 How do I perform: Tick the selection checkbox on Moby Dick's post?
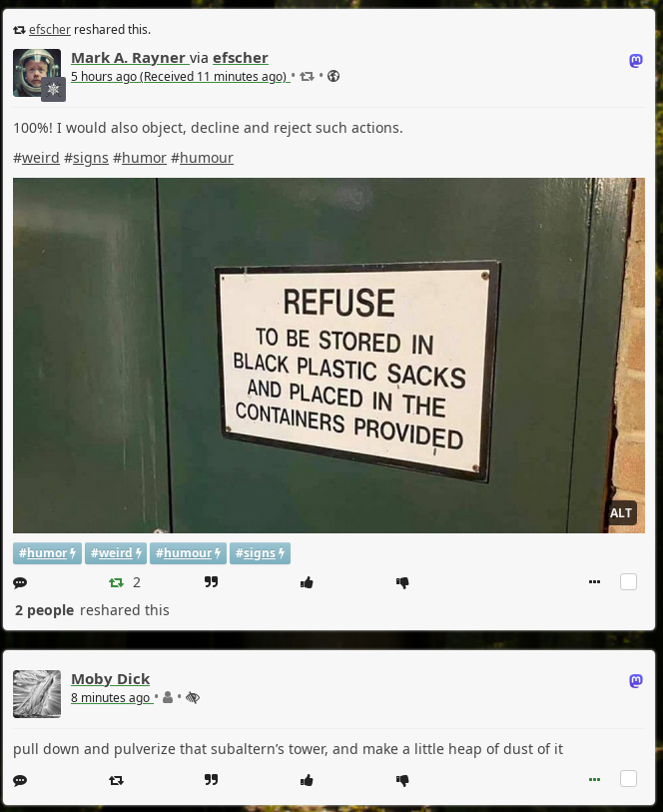click(628, 779)
